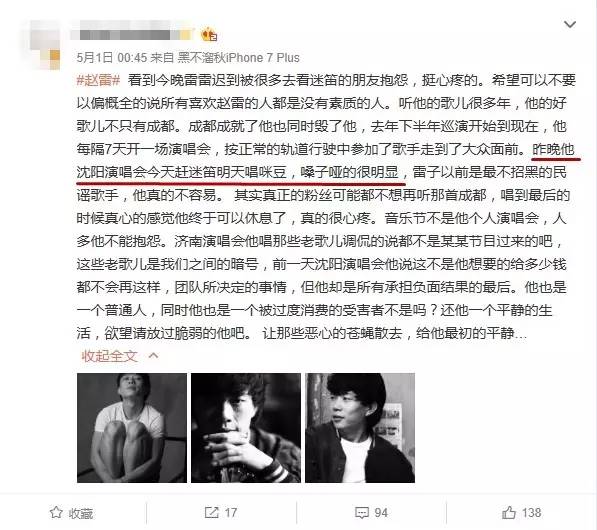Open the 94 comments count
The width and height of the screenshot is (597, 530).
coord(381,513)
